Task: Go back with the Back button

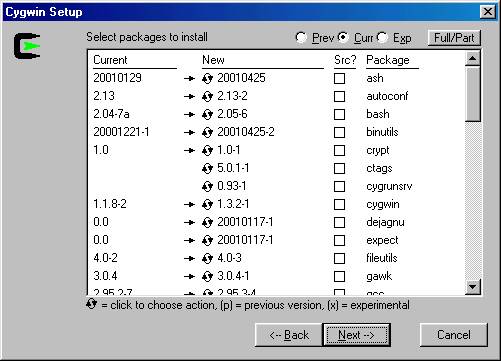Action: (x=289, y=335)
